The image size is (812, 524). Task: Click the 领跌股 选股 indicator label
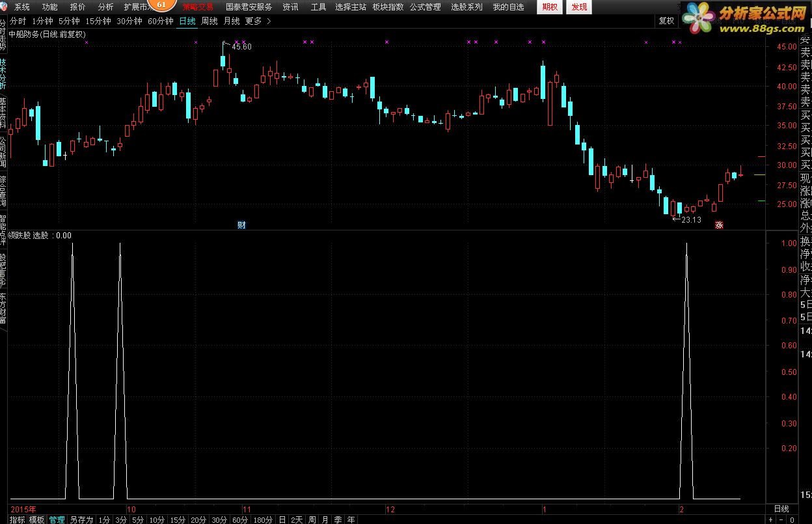[x=28, y=236]
